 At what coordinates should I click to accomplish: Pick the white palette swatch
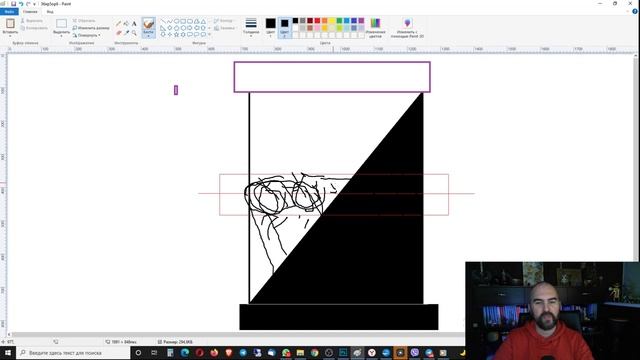coord(295,28)
